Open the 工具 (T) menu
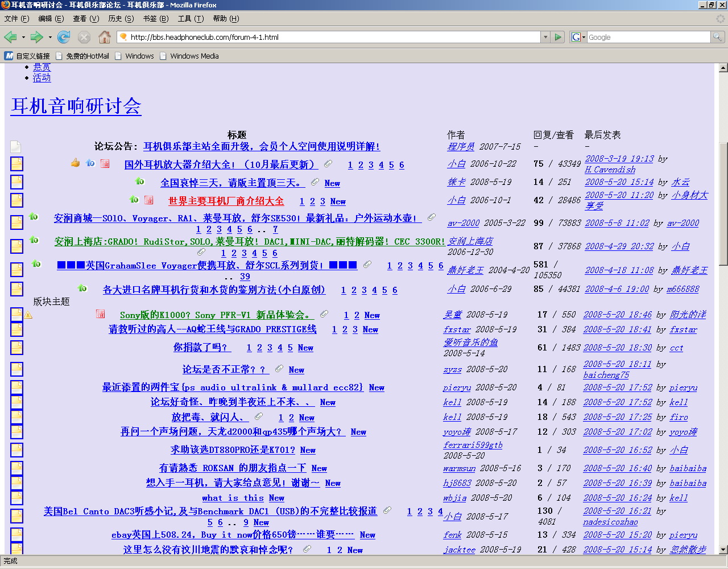Viewport: 728px width, 569px height. coord(191,19)
